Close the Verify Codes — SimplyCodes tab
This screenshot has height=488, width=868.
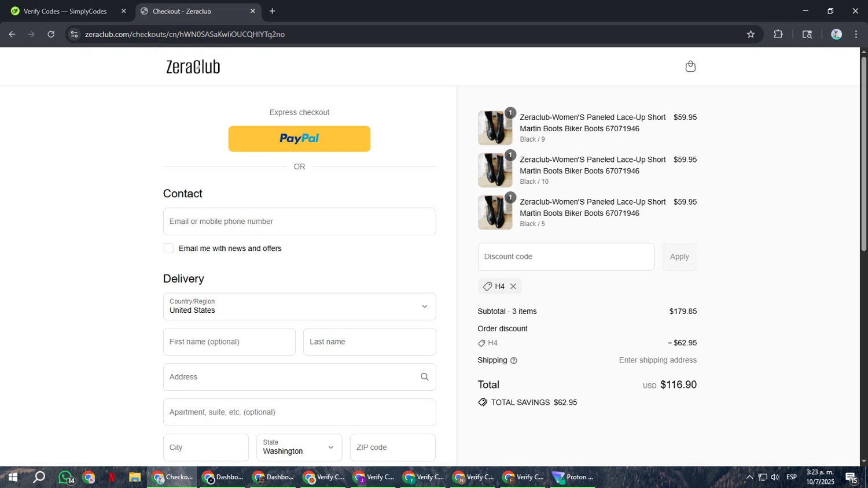tap(123, 11)
